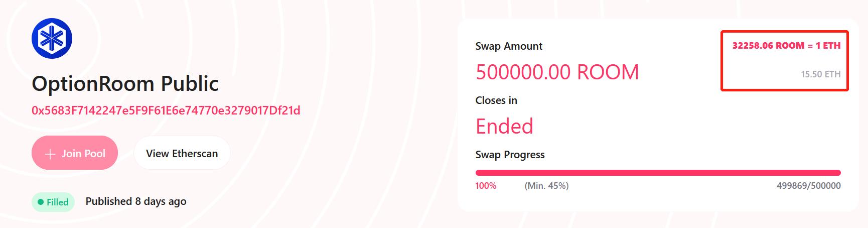Select the 15.50 ETH amount
Screen dimensions: 868x228
820,74
